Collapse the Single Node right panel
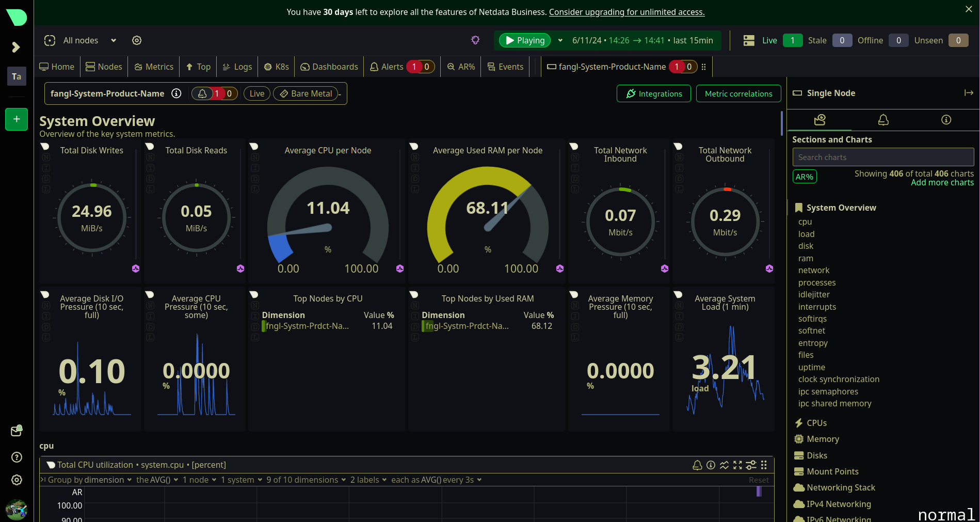 click(x=969, y=93)
